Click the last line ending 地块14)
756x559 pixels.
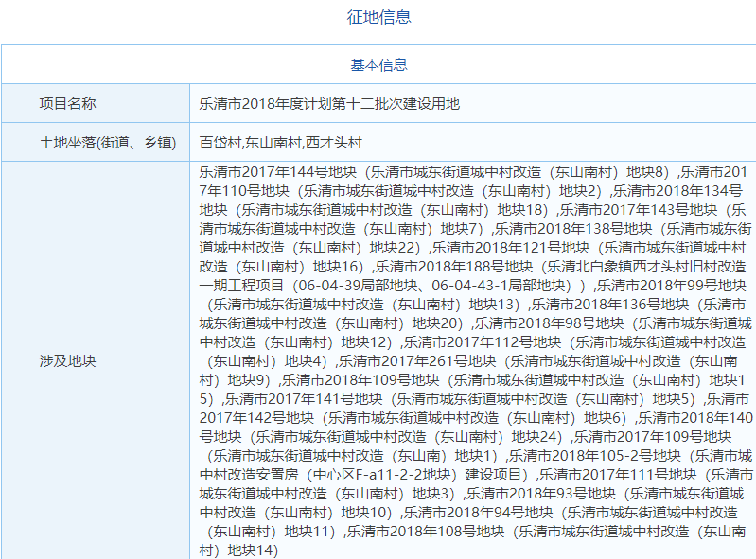(x=238, y=550)
